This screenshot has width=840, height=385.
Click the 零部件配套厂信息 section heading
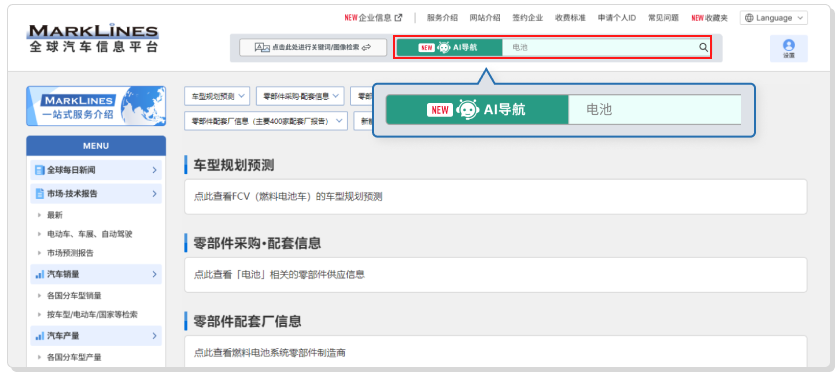click(247, 321)
